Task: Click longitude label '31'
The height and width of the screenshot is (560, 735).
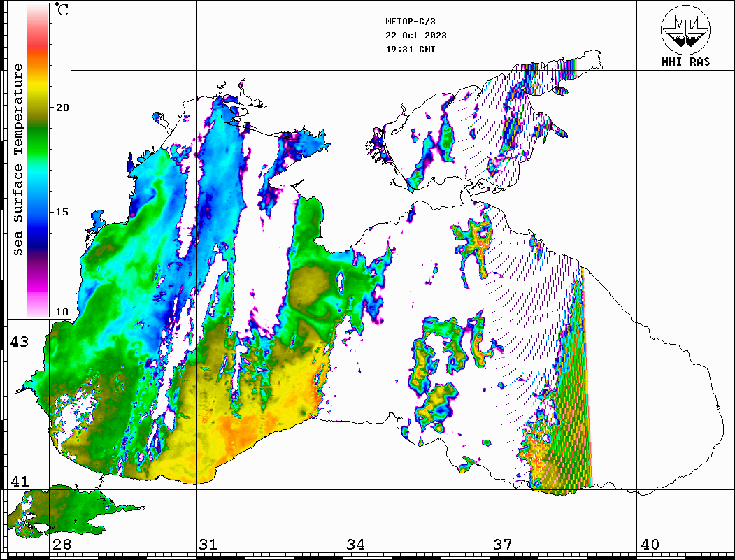Action: [x=208, y=545]
